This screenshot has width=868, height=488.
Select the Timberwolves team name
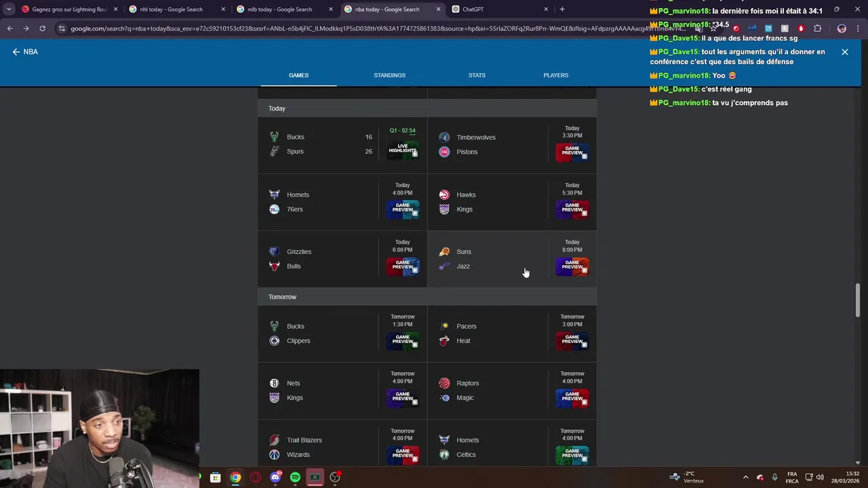pos(476,137)
